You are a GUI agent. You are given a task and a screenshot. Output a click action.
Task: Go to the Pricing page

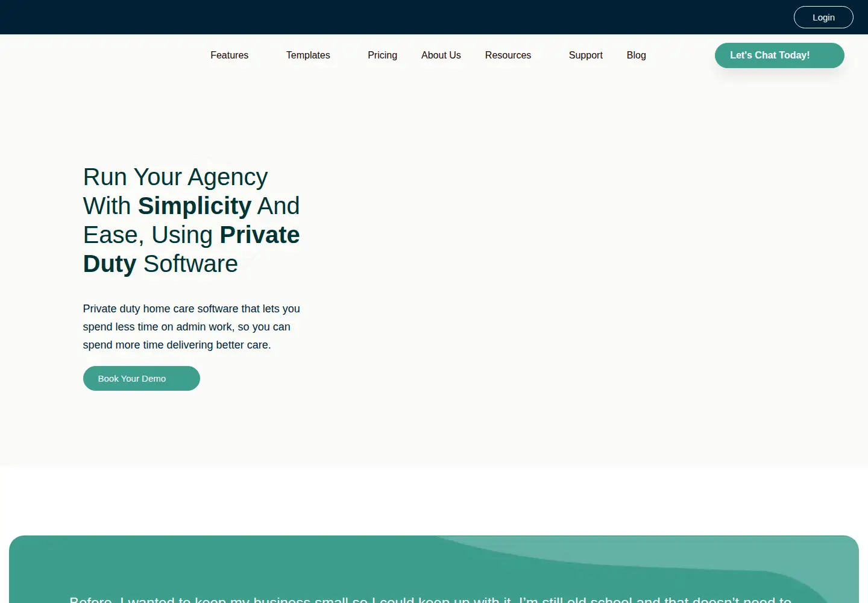pyautogui.click(x=382, y=55)
